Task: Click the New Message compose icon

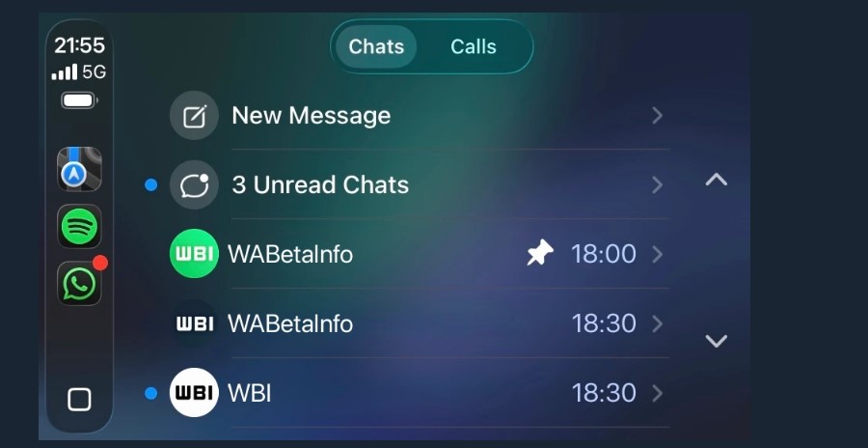Action: [x=194, y=115]
